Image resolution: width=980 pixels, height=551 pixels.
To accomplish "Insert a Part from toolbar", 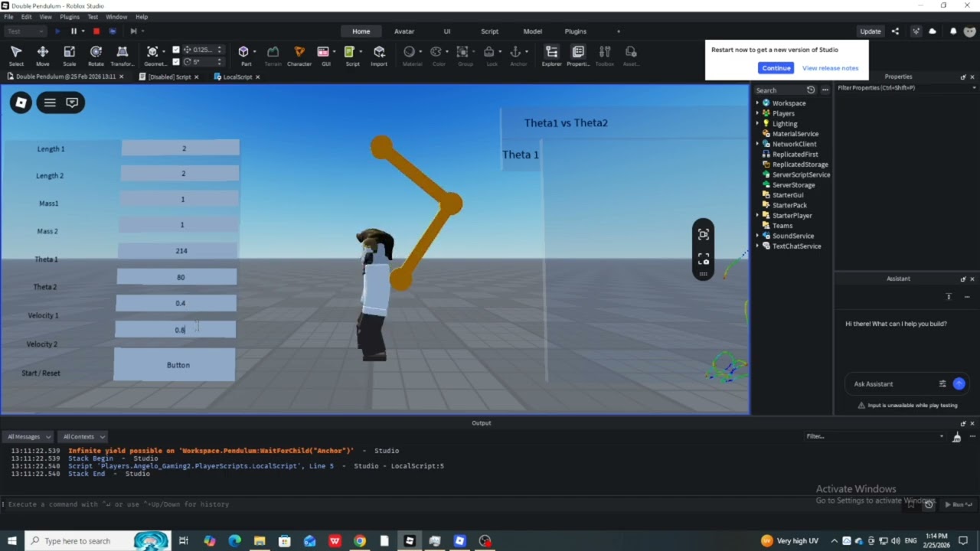I will click(246, 54).
